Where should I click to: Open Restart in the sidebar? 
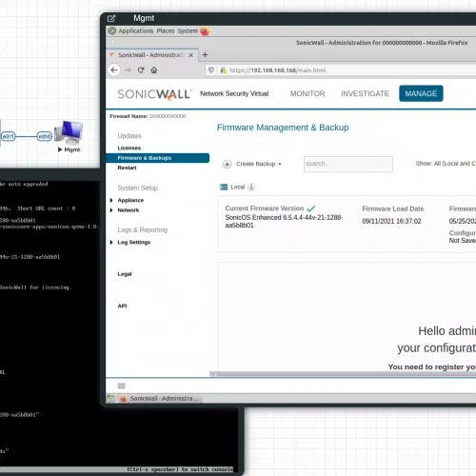(127, 168)
